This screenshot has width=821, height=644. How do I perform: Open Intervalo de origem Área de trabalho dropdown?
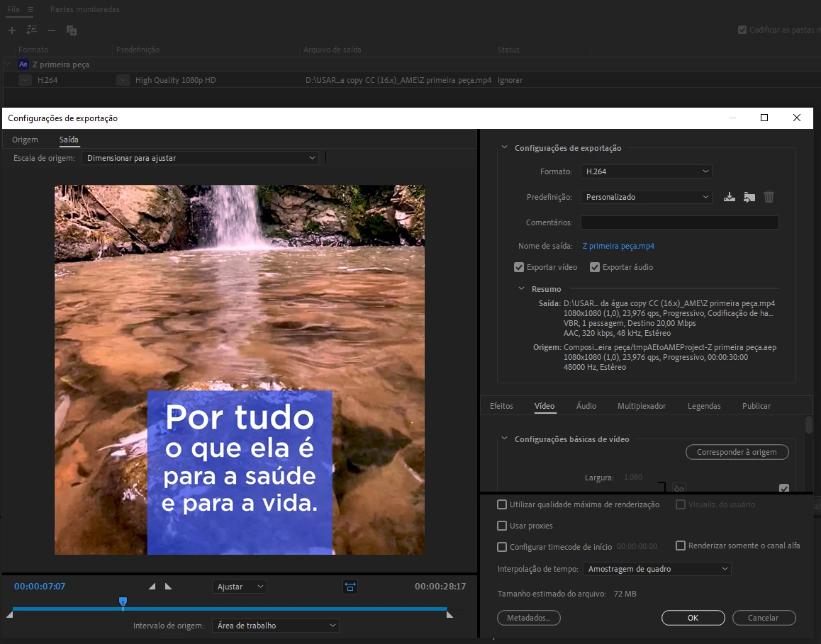tap(275, 626)
